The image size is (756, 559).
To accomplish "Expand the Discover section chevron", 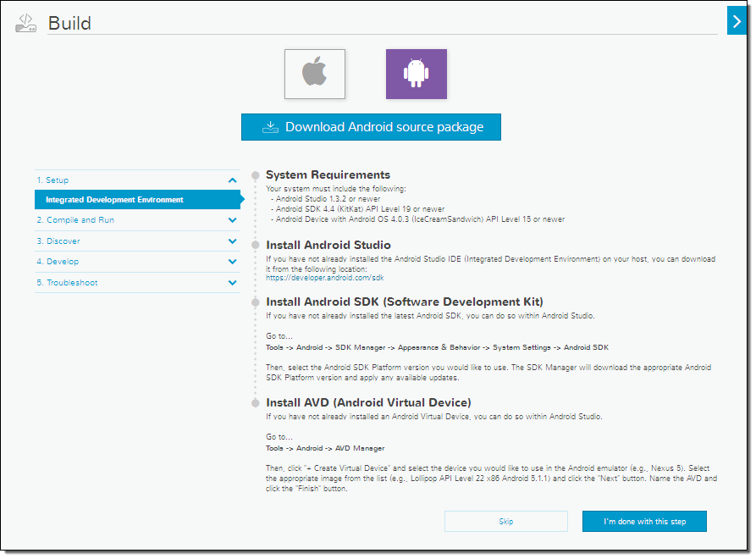I will [233, 241].
